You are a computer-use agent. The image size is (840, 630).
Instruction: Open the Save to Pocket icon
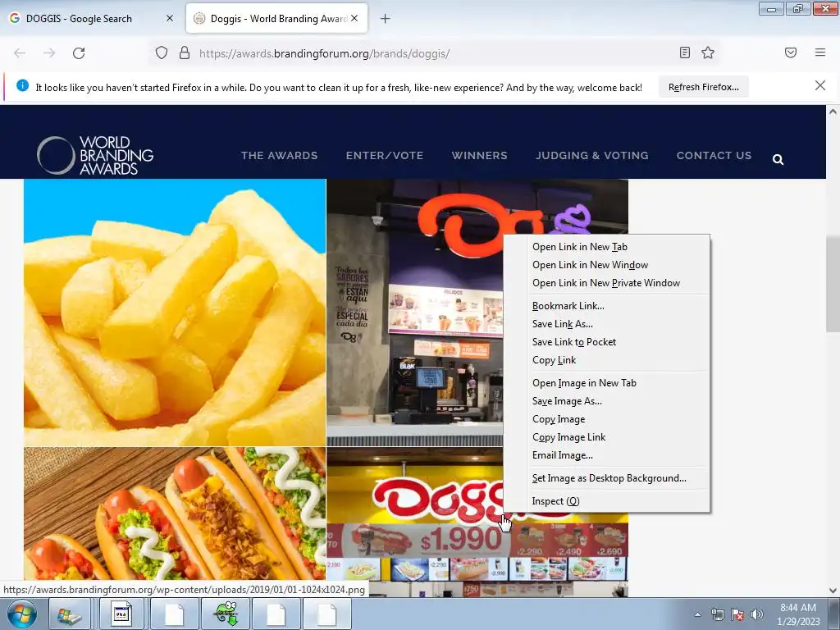point(791,52)
